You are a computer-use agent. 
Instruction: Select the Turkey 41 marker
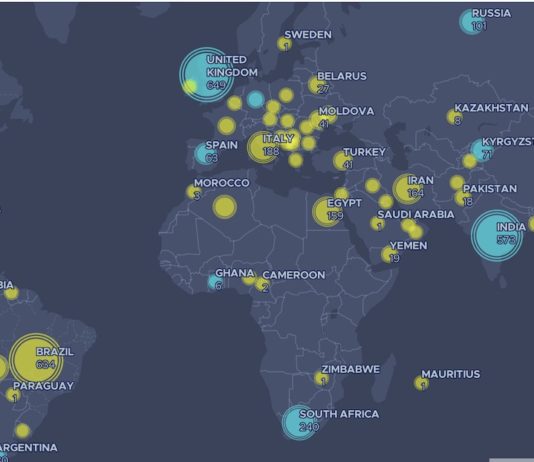pos(342,161)
